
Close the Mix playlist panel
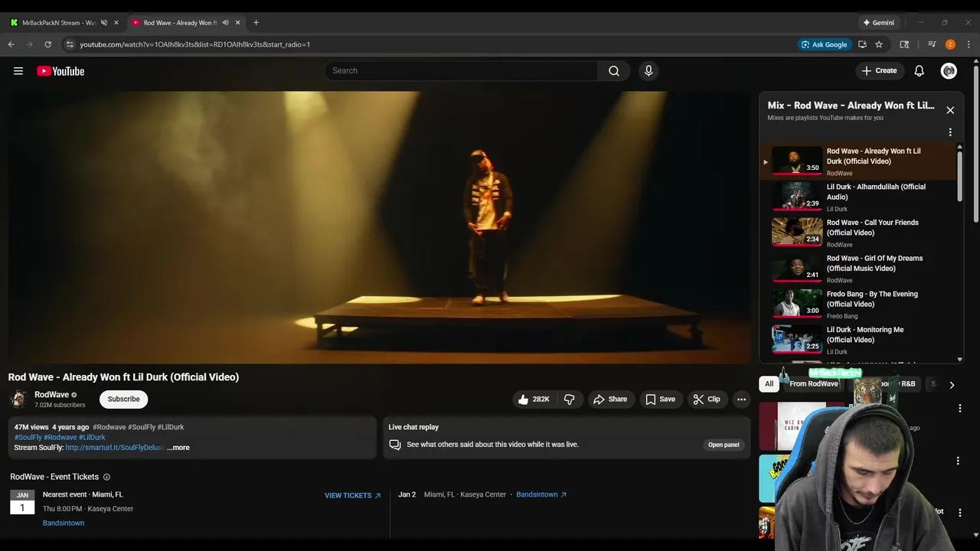(950, 110)
